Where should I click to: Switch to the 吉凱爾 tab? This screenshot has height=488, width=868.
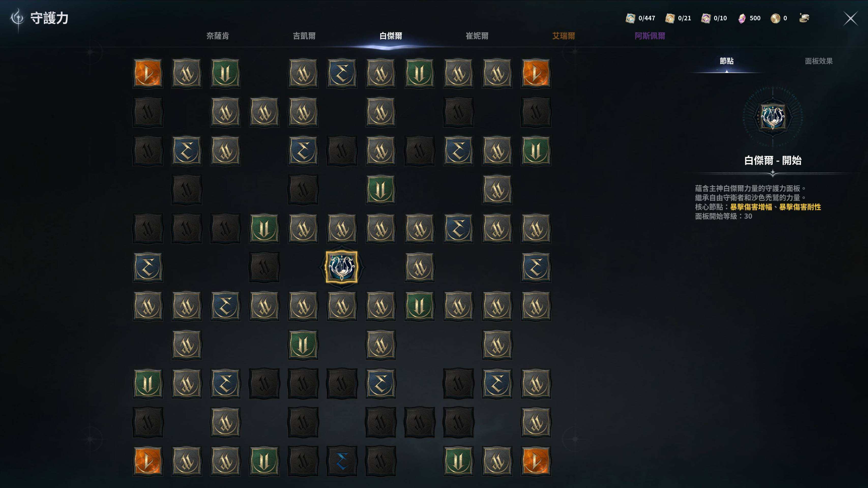tap(304, 36)
